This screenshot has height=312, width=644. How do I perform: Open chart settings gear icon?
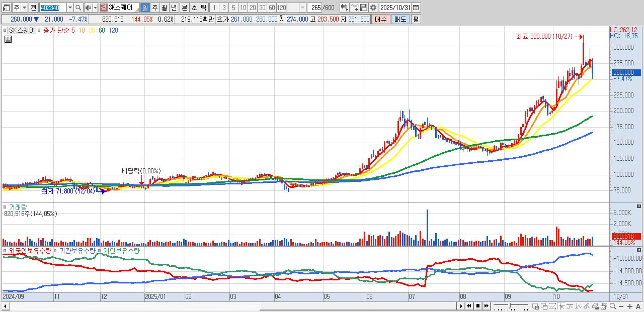[x=373, y=8]
